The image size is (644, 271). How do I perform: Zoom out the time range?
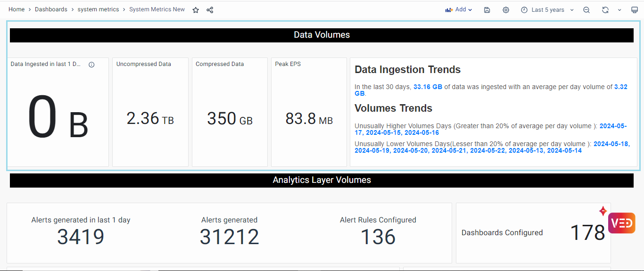point(586,10)
